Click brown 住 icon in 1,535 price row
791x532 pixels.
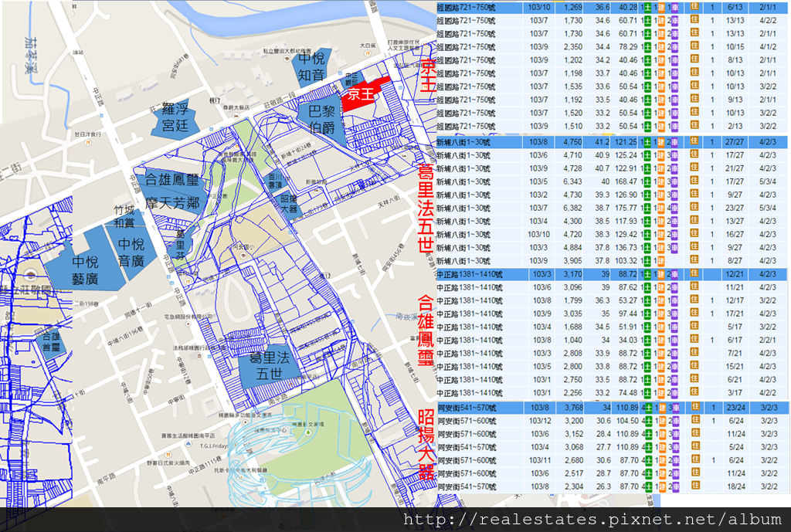tap(694, 86)
